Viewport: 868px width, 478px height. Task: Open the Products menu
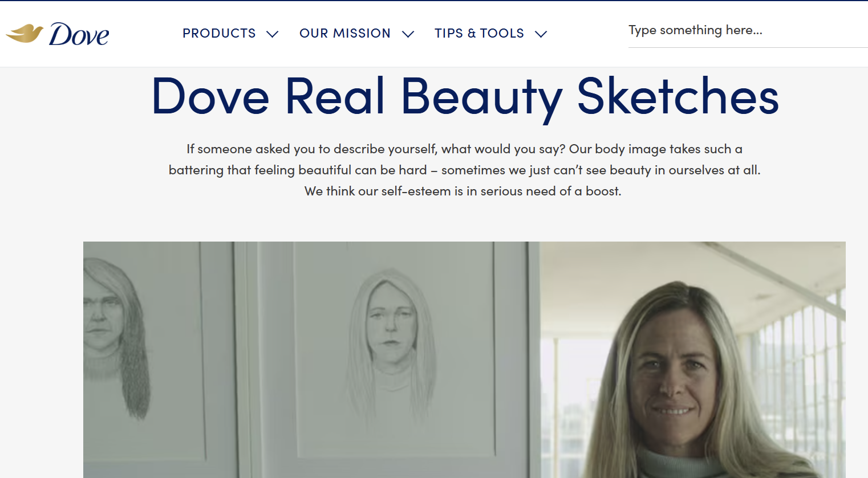tap(219, 34)
